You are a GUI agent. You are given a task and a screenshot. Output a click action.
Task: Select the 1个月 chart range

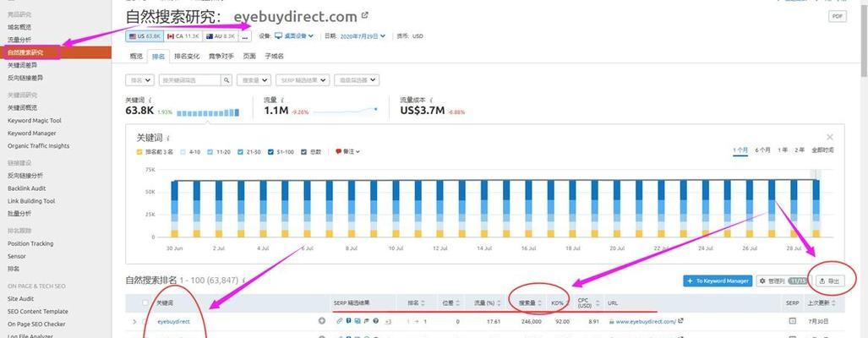[740, 150]
